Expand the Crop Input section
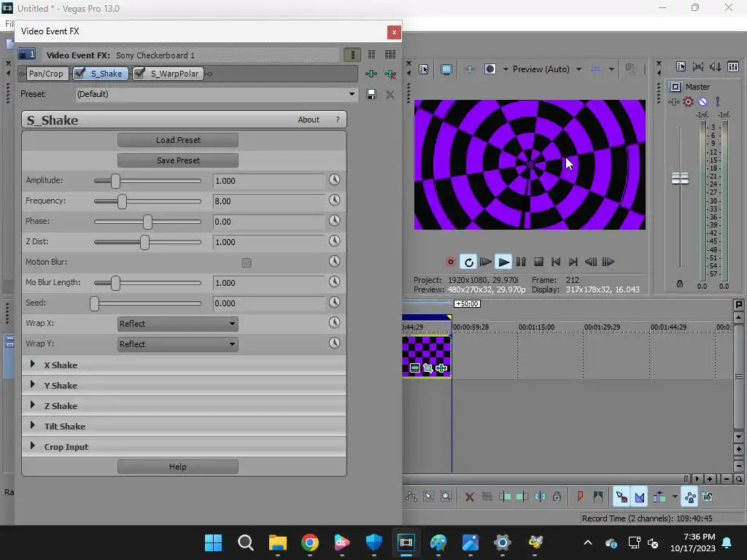The image size is (747, 560). pos(32,446)
